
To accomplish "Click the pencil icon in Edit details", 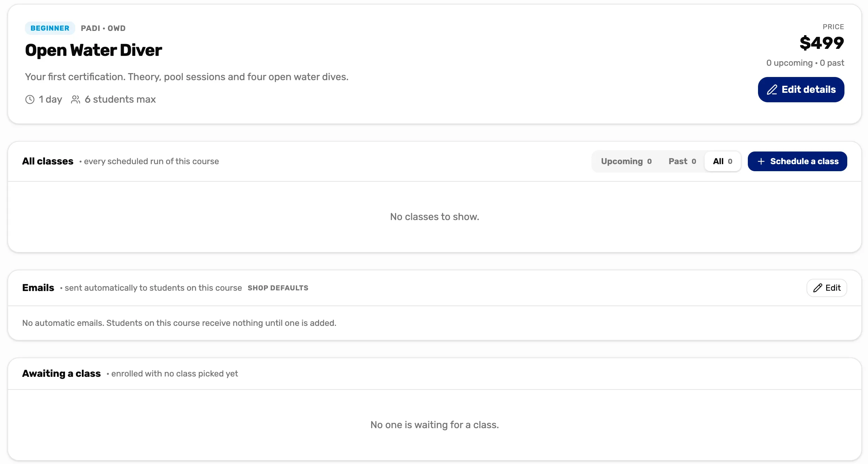I will (x=772, y=90).
